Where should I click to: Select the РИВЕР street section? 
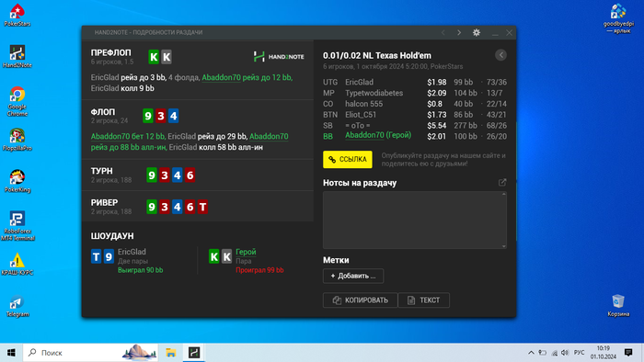click(x=198, y=206)
